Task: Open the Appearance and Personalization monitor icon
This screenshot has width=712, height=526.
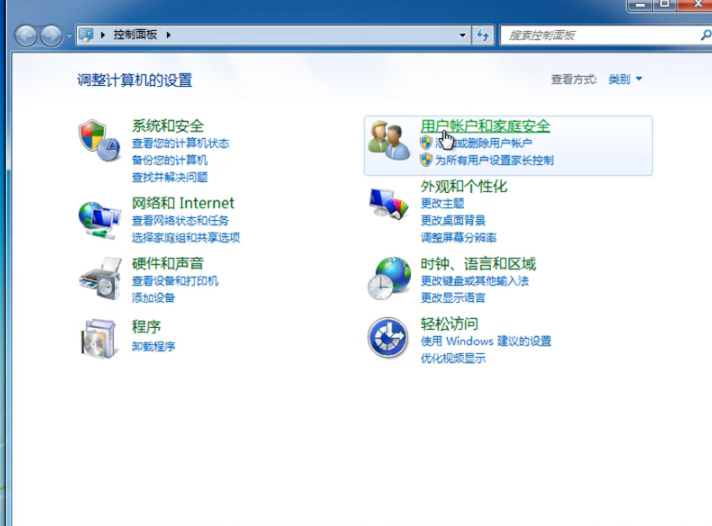Action: 388,203
